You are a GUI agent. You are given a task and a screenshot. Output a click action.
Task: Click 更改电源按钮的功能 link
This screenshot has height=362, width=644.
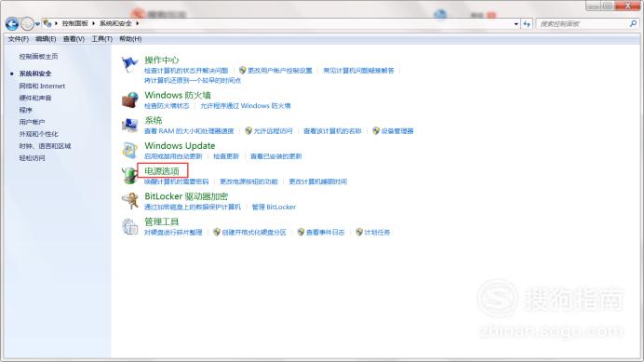(x=248, y=181)
